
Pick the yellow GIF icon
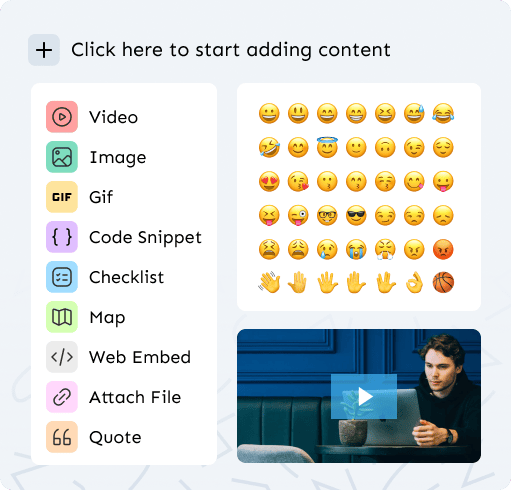pyautogui.click(x=62, y=197)
